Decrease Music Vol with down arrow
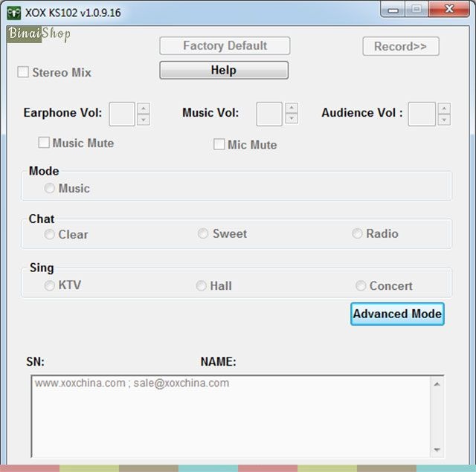This screenshot has width=476, height=472. (x=292, y=119)
